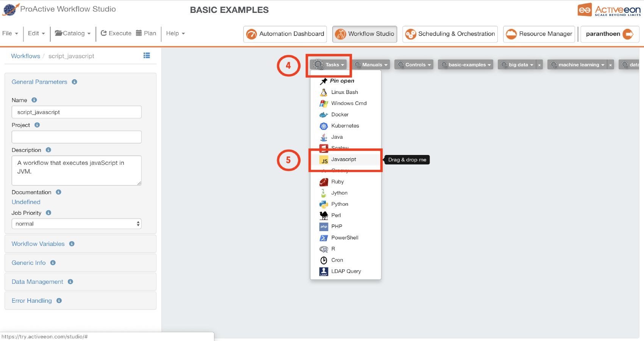Click the info icon beside Project
Screen dimensions: 644x341
click(x=37, y=125)
